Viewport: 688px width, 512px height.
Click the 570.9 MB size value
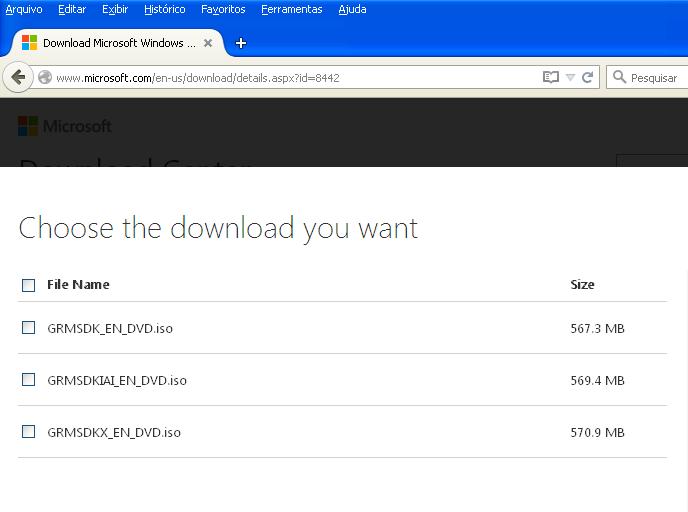tap(597, 433)
